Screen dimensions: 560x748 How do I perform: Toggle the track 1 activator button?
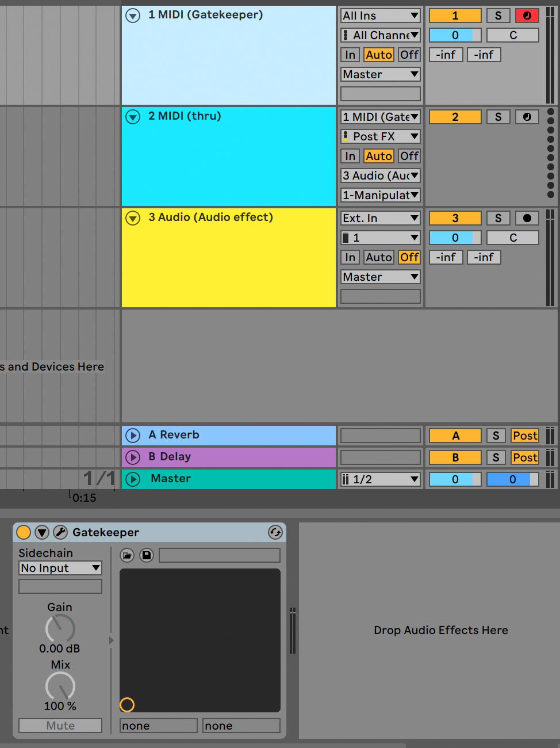pyautogui.click(x=455, y=16)
